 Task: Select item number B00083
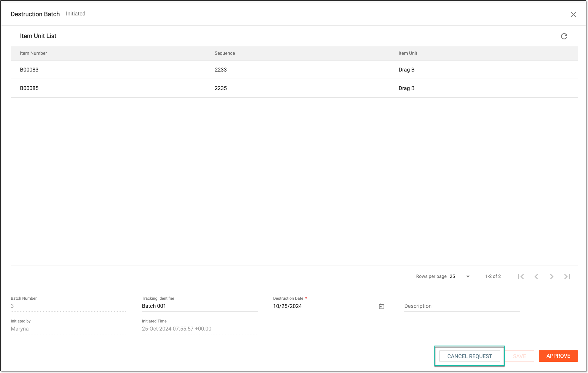[29, 70]
